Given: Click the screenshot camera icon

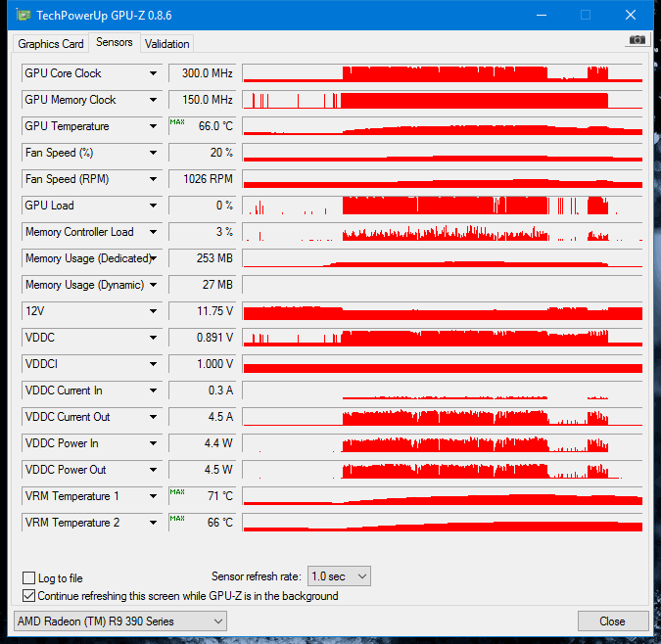Looking at the screenshot, I should click(637, 40).
